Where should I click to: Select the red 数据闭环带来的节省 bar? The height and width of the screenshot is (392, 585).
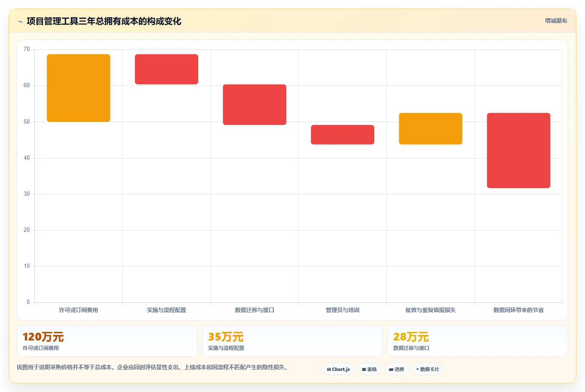[518, 150]
